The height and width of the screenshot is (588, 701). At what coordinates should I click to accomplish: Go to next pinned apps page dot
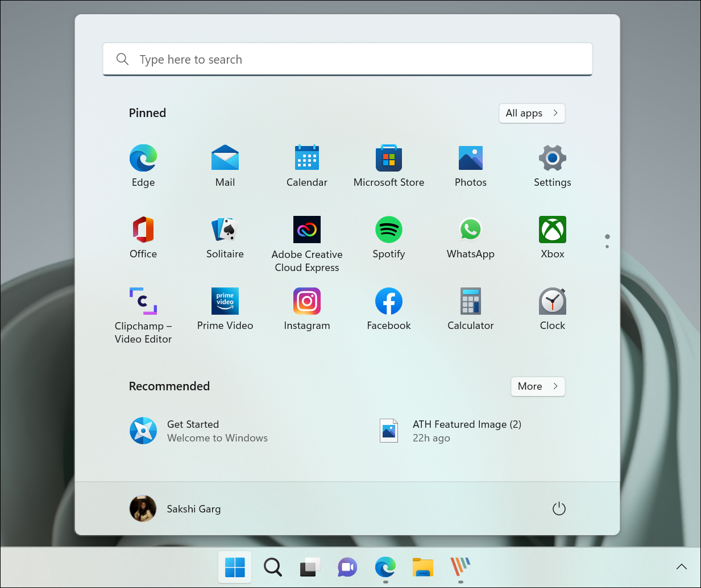[607, 247]
